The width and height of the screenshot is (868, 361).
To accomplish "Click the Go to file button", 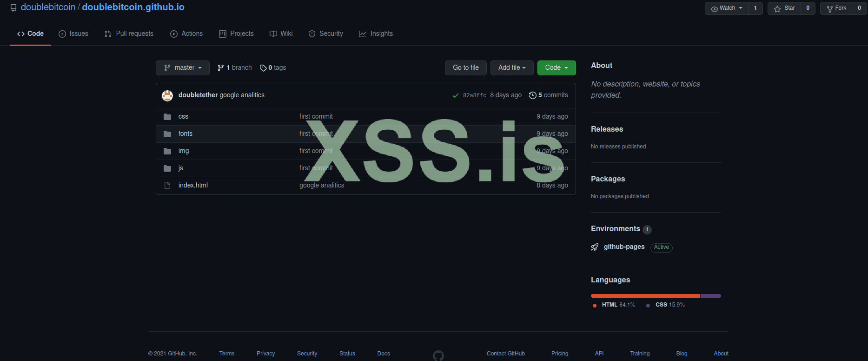I will [x=466, y=68].
